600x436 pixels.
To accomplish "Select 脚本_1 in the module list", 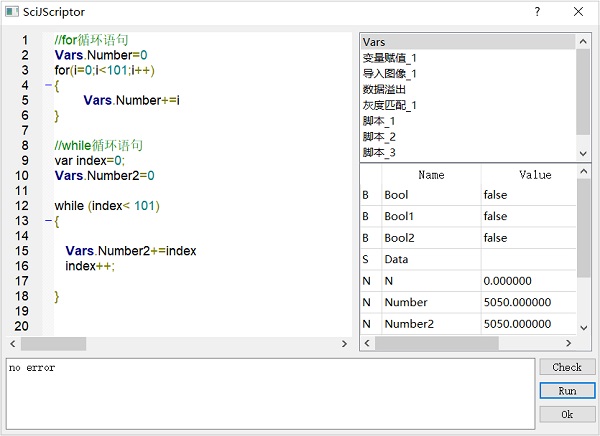I will [x=468, y=121].
